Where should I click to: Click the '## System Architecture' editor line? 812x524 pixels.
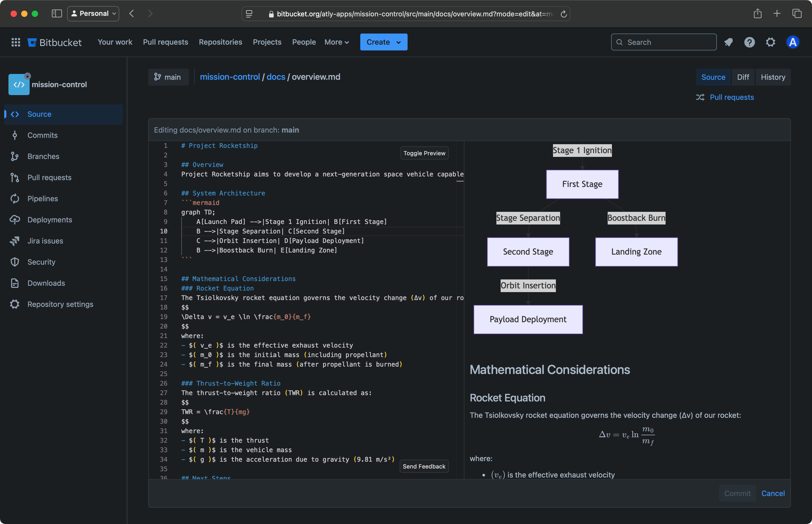pyautogui.click(x=223, y=193)
